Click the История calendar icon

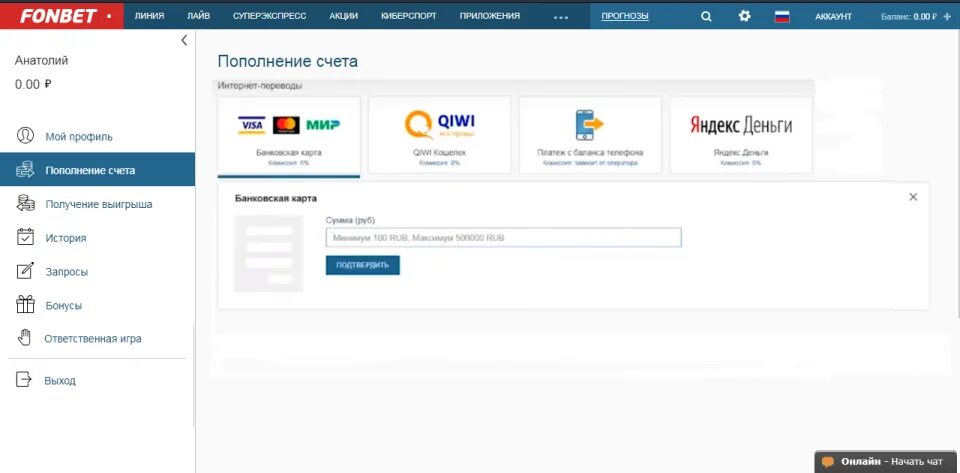tap(25, 237)
